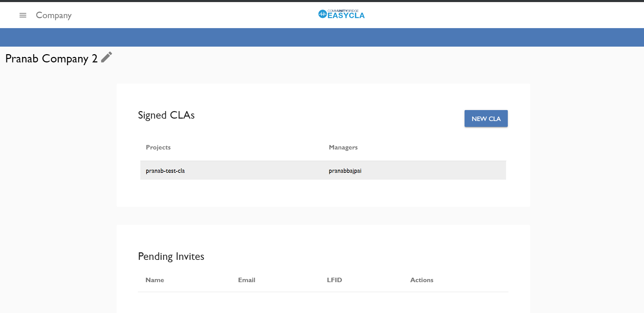Screen dimensions: 644x313
Task: Click the Pending Invites heading
Action: click(x=171, y=256)
